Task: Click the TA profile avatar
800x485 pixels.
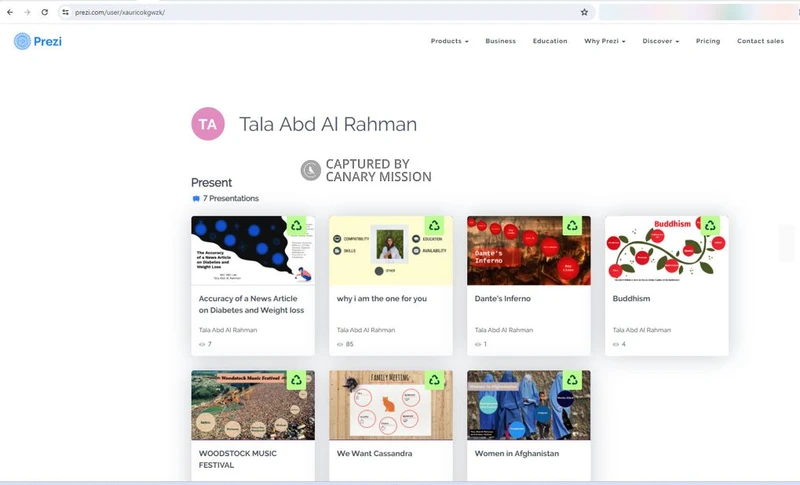Action: pos(208,124)
